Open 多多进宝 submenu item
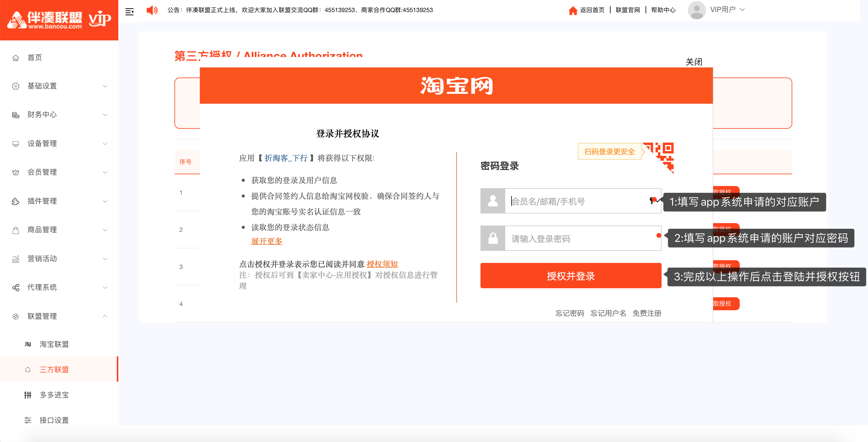 tap(59, 395)
